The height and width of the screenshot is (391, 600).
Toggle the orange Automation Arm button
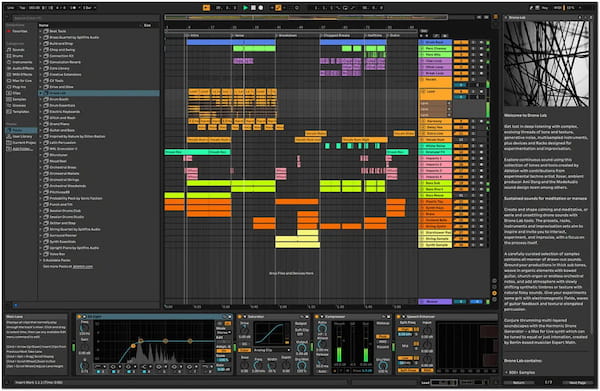point(279,8)
